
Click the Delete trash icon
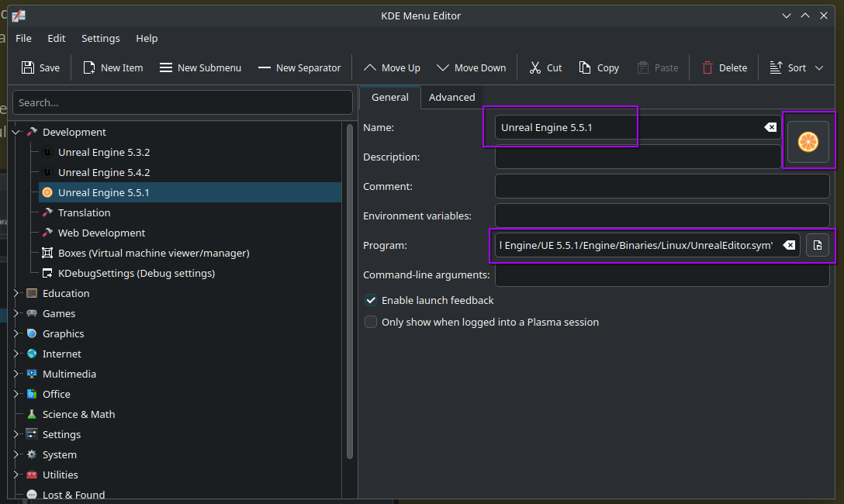pyautogui.click(x=707, y=67)
